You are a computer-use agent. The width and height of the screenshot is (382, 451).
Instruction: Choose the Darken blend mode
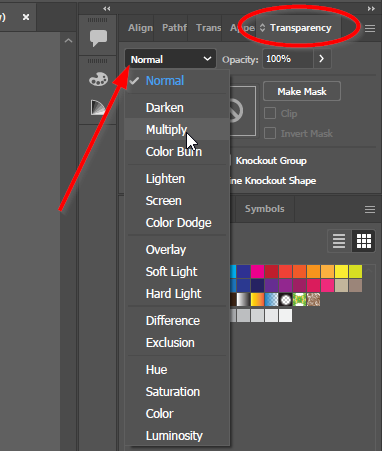(177, 108)
